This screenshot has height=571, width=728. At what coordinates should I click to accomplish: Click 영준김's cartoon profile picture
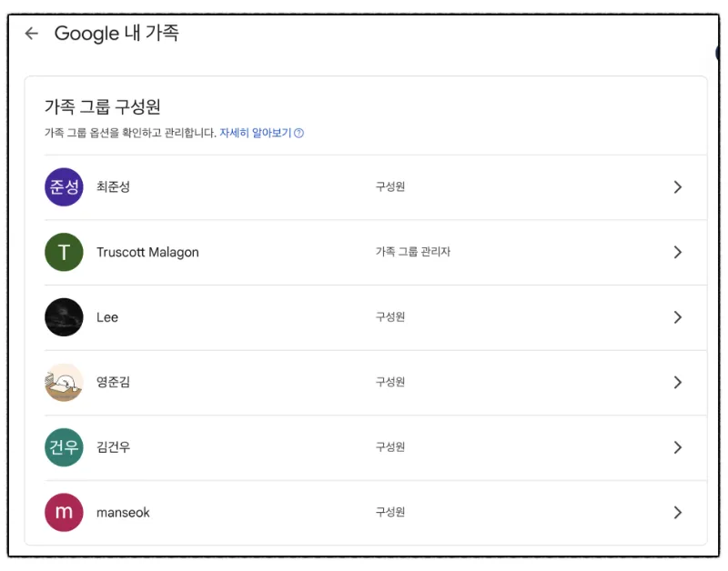pyautogui.click(x=64, y=382)
